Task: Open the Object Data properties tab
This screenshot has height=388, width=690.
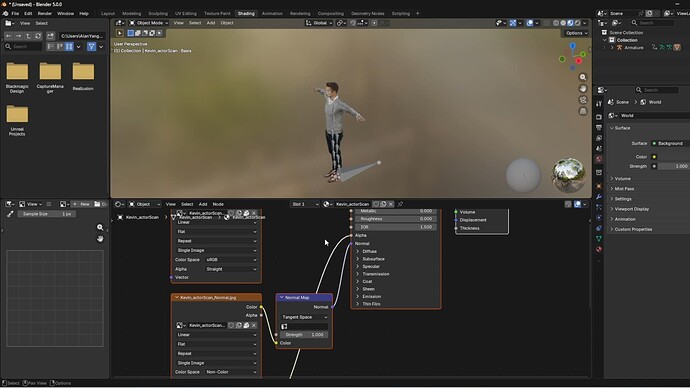Action: coord(598,238)
